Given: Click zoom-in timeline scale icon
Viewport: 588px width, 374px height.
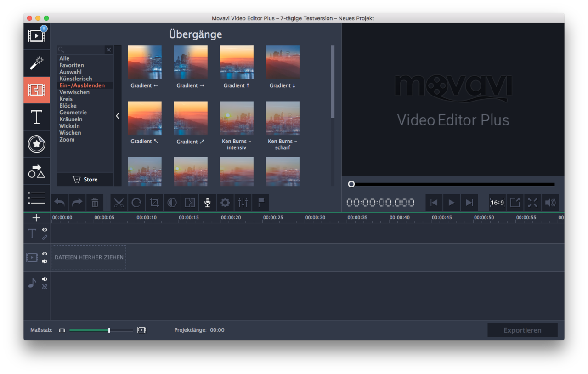Looking at the screenshot, I should pyautogui.click(x=142, y=330).
